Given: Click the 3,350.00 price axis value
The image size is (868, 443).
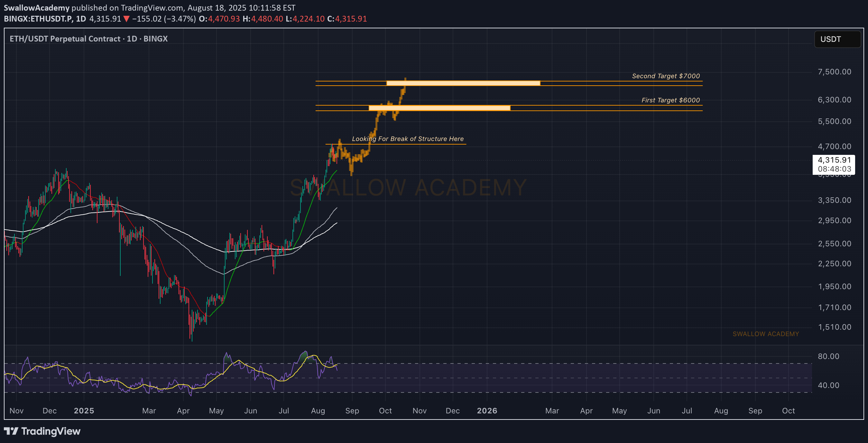Looking at the screenshot, I should [834, 200].
